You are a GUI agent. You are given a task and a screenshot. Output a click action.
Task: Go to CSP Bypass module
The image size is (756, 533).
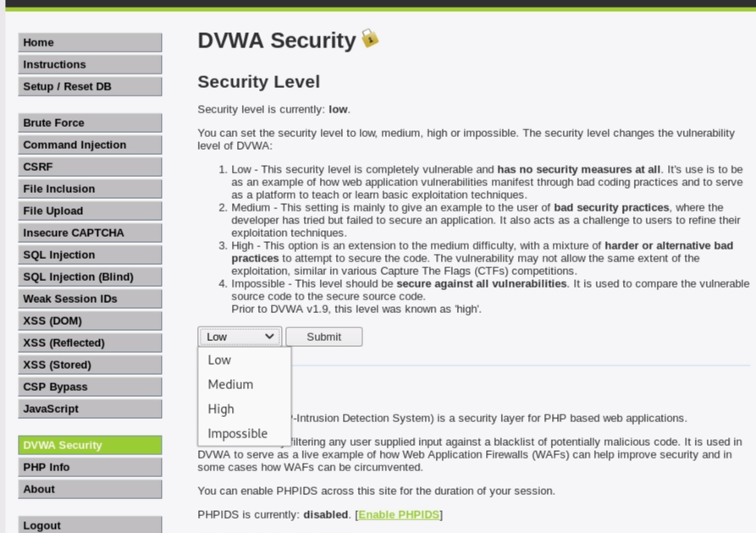coord(90,387)
